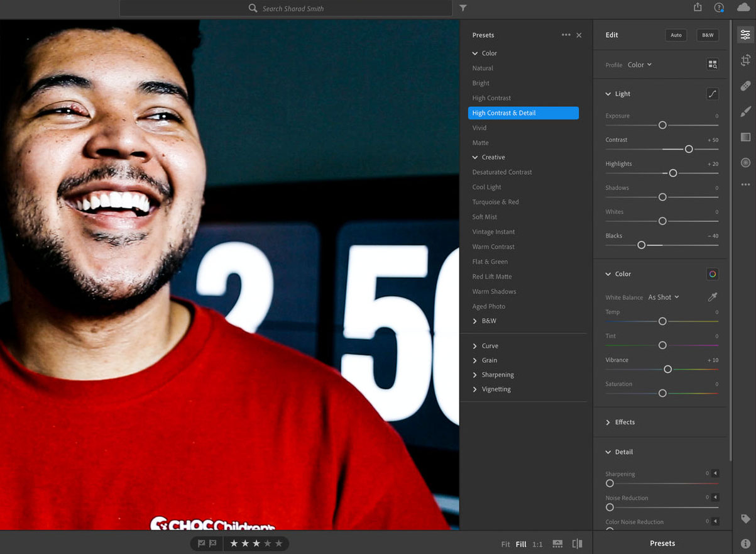Screen dimensions: 756x554
Task: Apply the Matte preset
Action: pyautogui.click(x=480, y=143)
